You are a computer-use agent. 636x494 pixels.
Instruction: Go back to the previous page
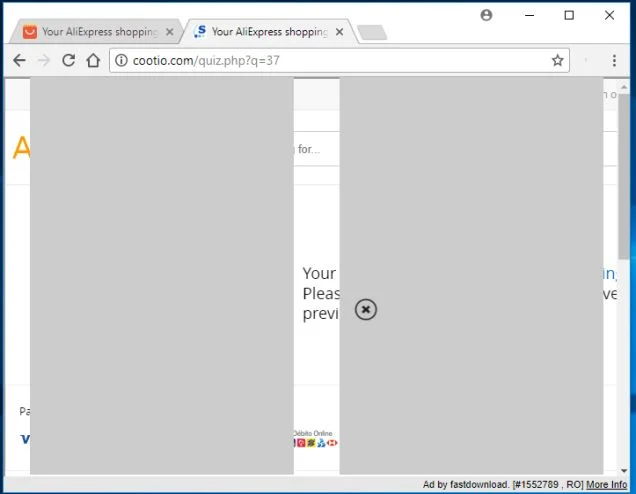pos(19,61)
